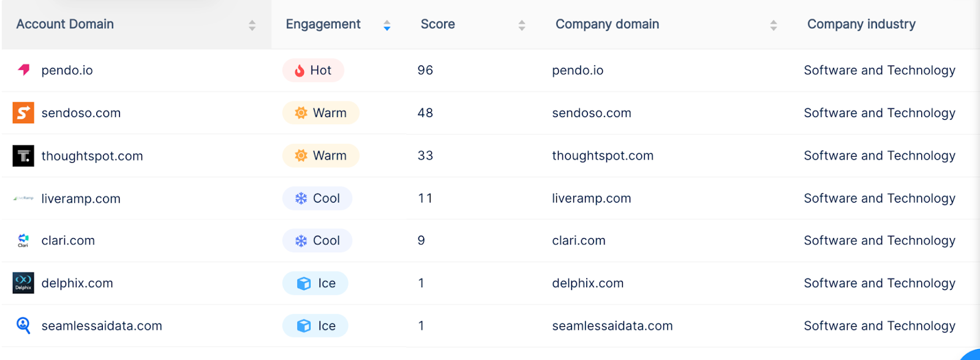The height and width of the screenshot is (360, 980).
Task: Click the LiveRamp logo icon
Action: click(23, 198)
